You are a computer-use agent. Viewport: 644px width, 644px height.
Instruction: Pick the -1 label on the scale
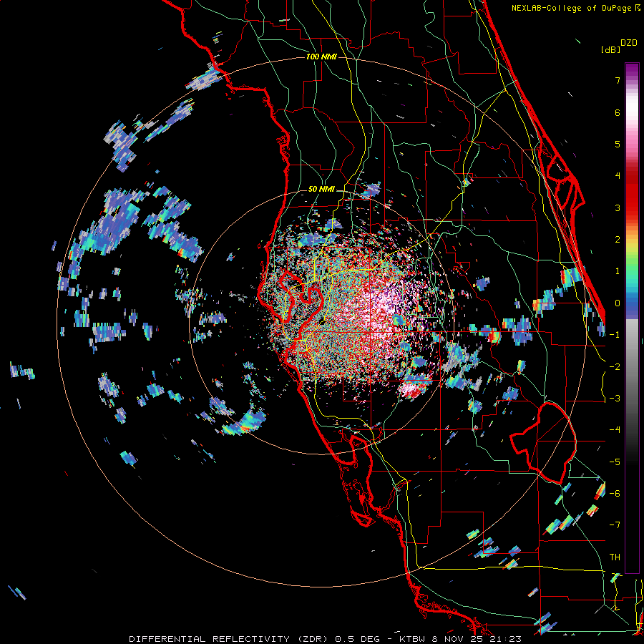(615, 335)
